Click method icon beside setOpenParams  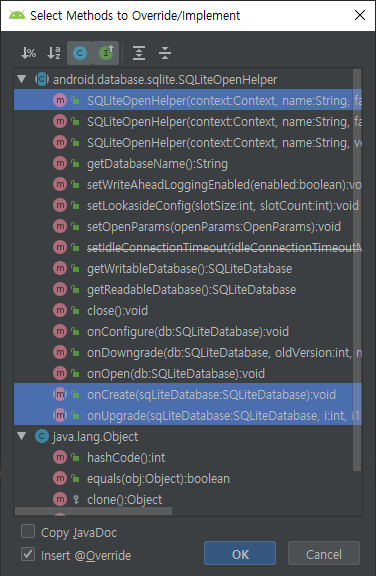click(60, 226)
